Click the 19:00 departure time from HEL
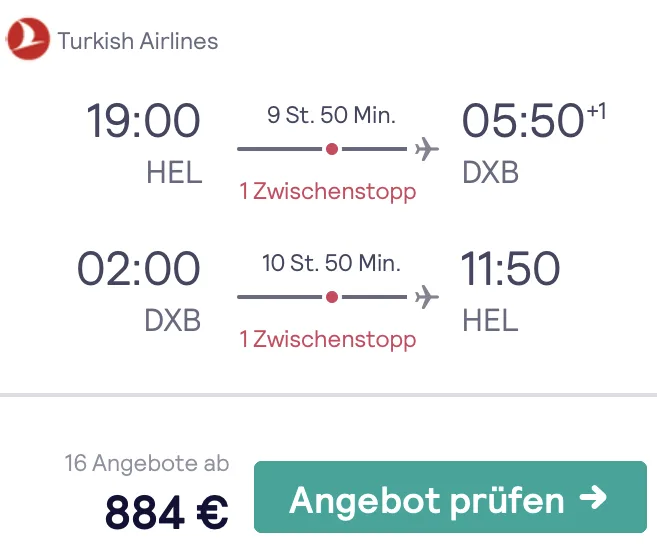Image resolution: width=657 pixels, height=552 pixels. pyautogui.click(x=143, y=121)
